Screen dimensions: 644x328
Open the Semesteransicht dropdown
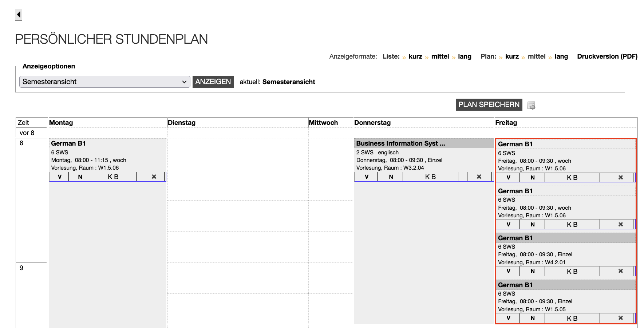[x=104, y=82]
